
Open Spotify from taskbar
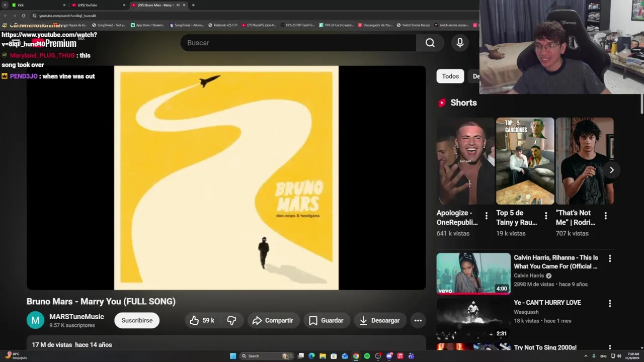coord(367,356)
